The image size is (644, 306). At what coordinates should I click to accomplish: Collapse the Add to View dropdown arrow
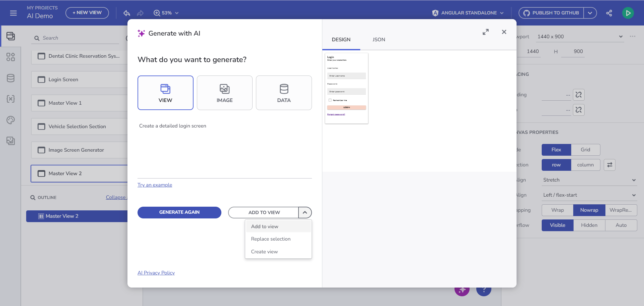coord(305,212)
